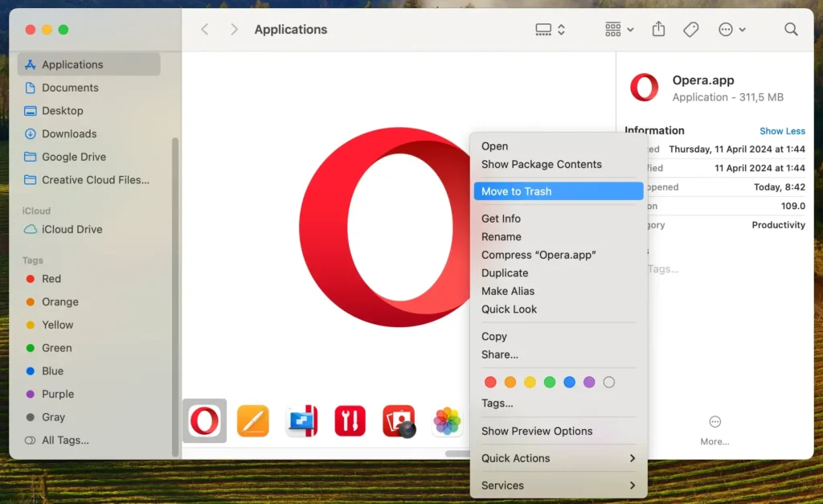The height and width of the screenshot is (504, 823).
Task: Choose Share... from context menu
Action: pos(559,354)
